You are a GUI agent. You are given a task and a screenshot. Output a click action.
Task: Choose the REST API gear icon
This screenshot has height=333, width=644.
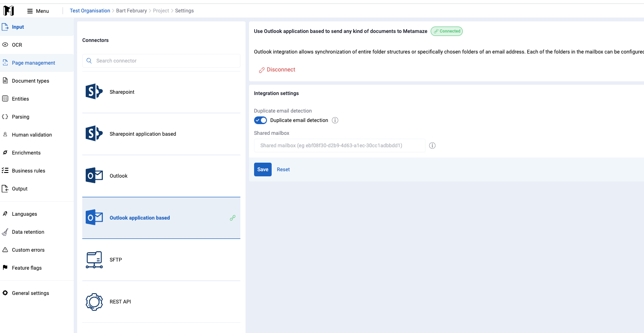pos(94,302)
